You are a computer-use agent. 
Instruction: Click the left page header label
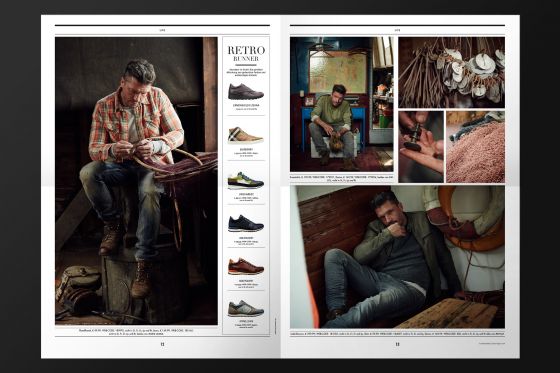click(162, 30)
